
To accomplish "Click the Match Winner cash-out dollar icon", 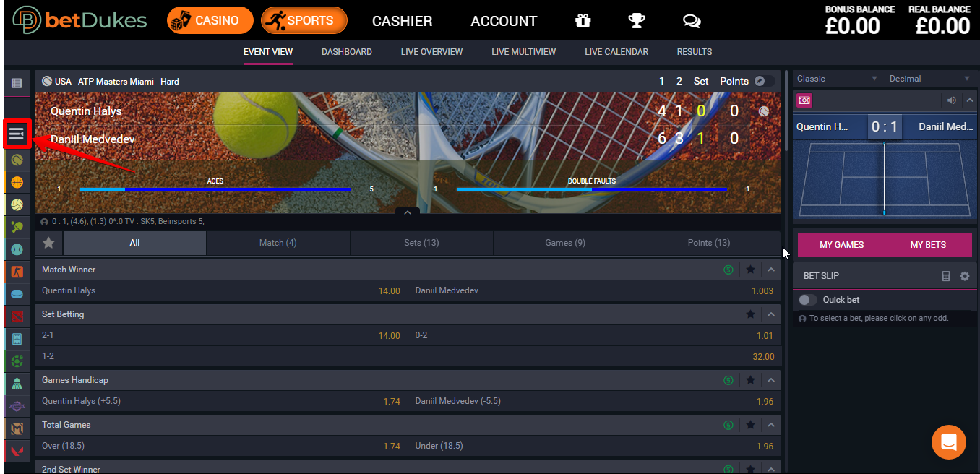I will [728, 270].
